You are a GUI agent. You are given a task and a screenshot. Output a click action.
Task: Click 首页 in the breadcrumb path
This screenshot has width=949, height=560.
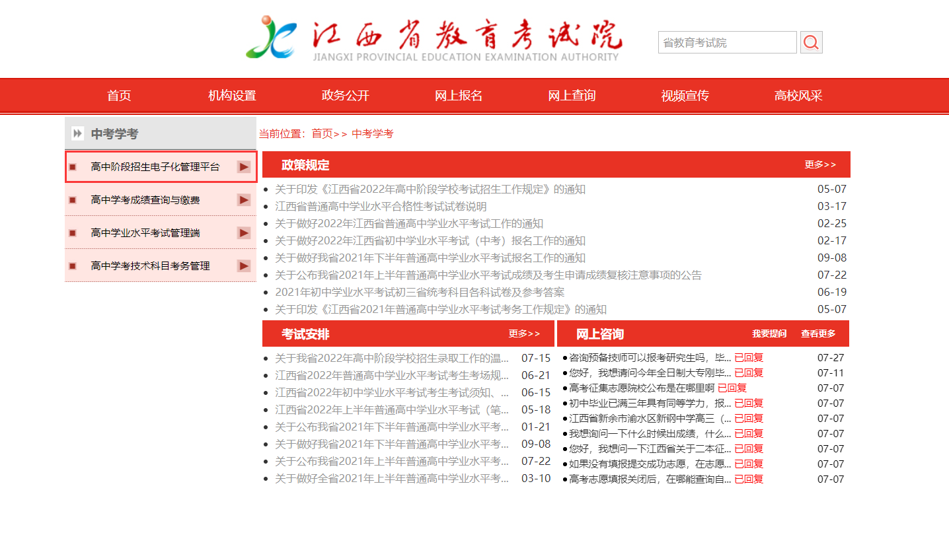pos(322,133)
